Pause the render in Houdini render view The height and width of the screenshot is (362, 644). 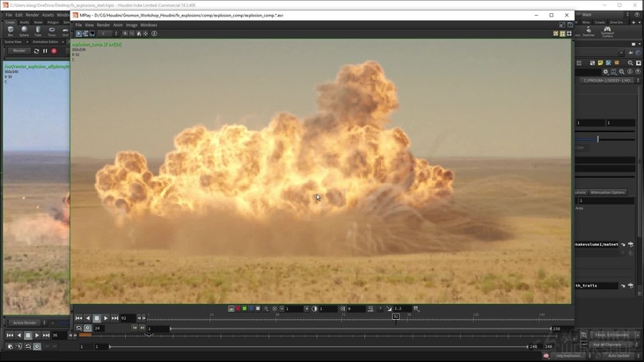[x=45, y=51]
